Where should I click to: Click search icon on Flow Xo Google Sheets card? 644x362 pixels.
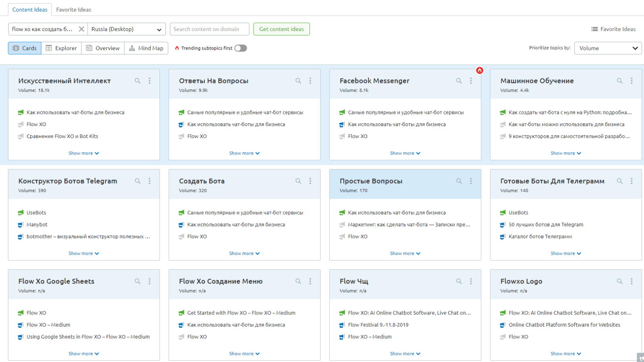pos(138,281)
